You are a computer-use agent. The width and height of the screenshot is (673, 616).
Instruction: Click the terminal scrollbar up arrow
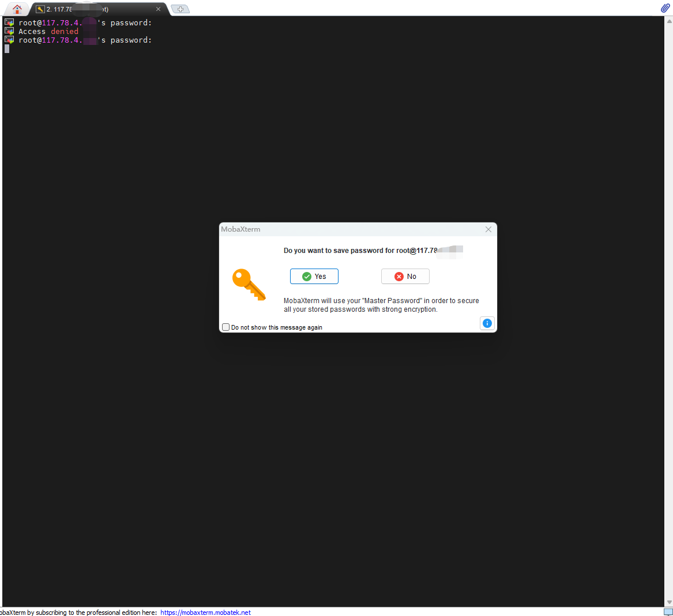pyautogui.click(x=669, y=21)
